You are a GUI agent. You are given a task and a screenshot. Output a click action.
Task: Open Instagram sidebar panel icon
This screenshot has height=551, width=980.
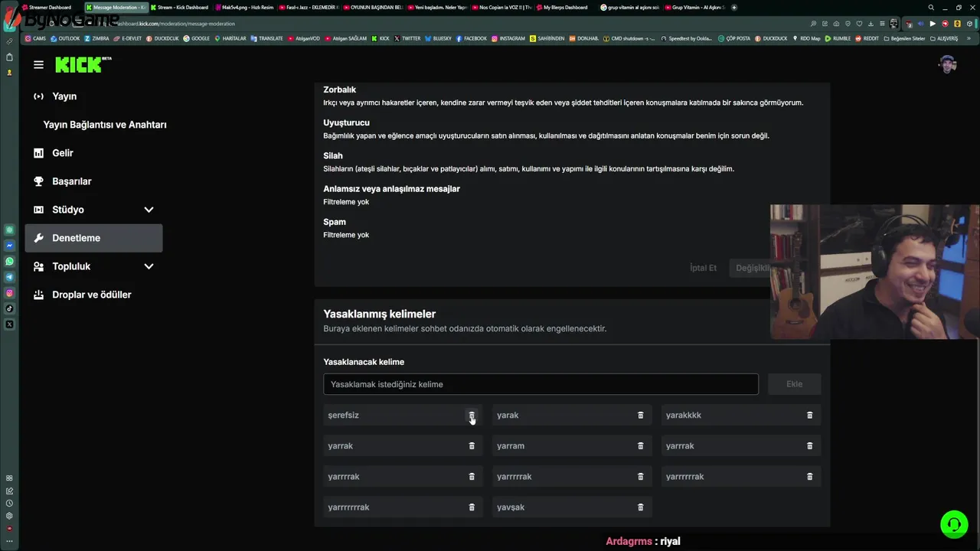click(x=10, y=293)
